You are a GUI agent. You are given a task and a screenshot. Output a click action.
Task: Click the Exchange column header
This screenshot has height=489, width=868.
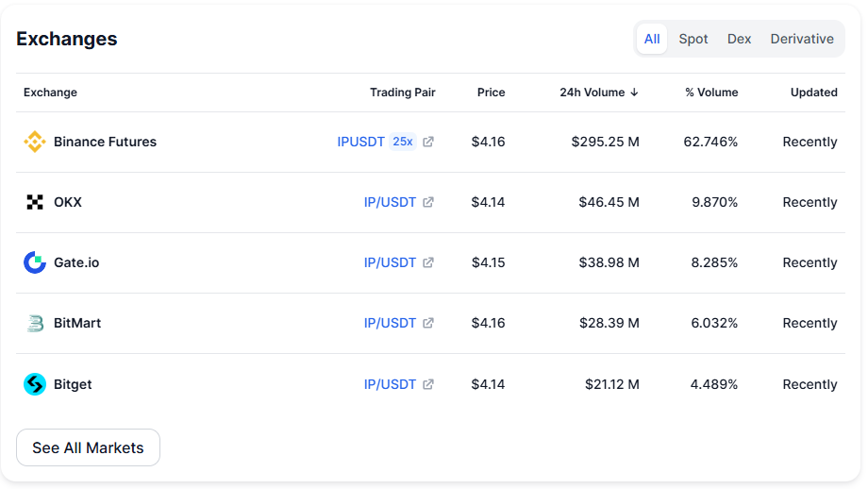(50, 93)
